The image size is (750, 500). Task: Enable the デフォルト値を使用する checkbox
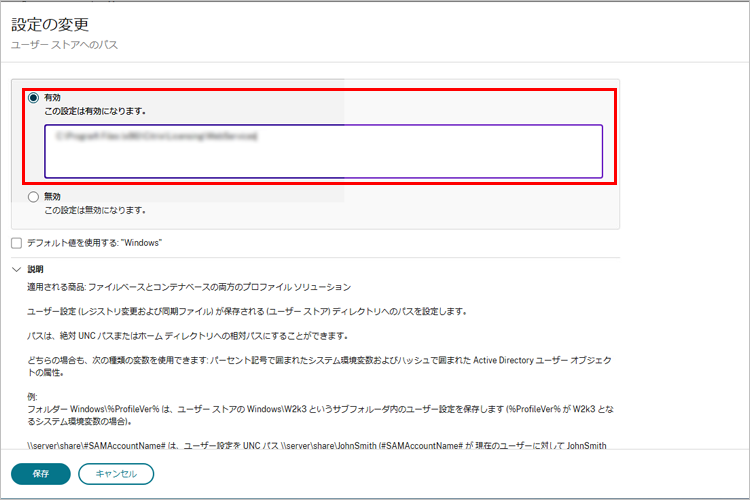click(x=16, y=243)
